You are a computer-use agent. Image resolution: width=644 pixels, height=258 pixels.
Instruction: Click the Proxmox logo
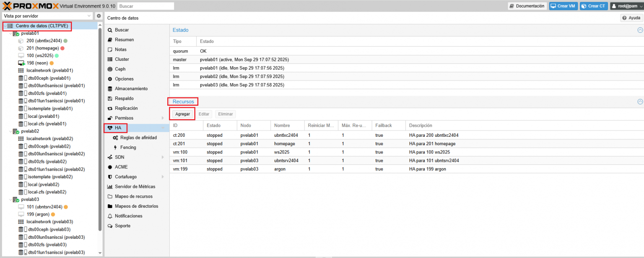point(30,6)
